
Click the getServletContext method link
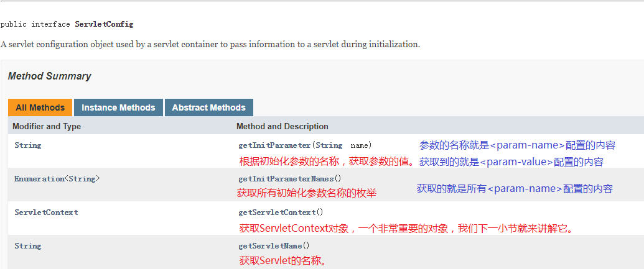(x=278, y=212)
